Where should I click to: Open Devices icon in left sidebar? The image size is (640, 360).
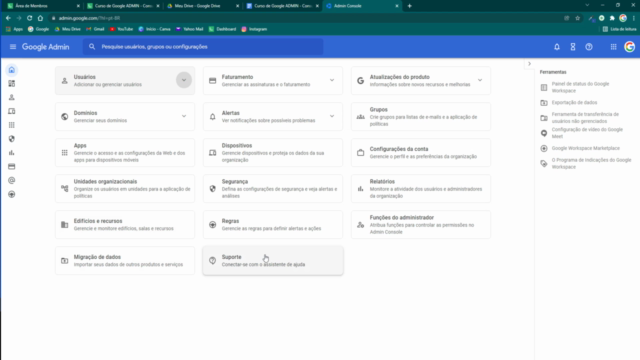point(11,111)
